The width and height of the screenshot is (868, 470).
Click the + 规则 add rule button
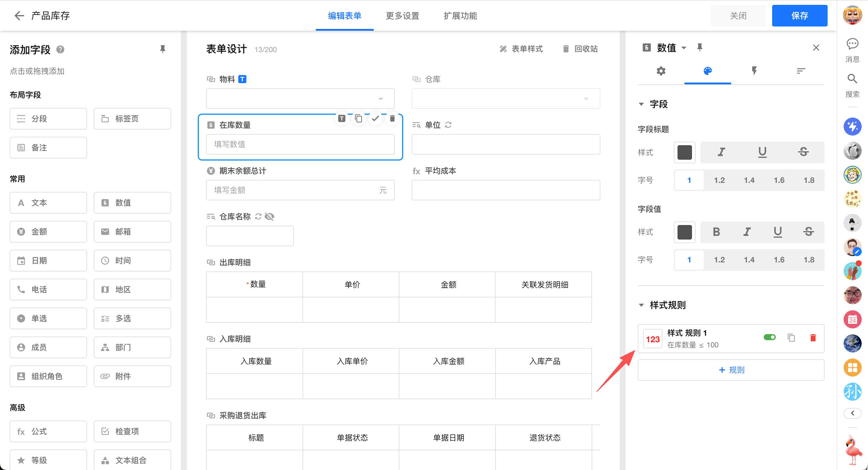(731, 370)
